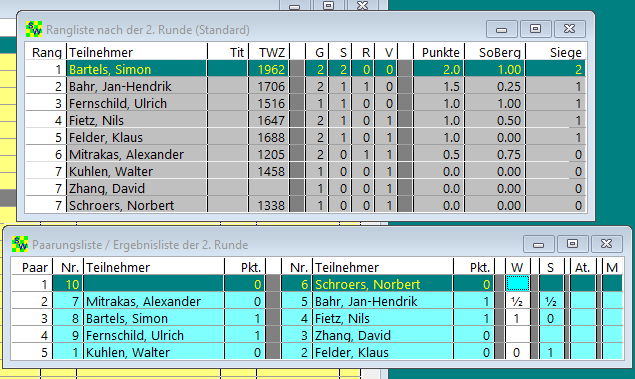
Task: Select Bahr, Jan-Hendrik in the pairing list
Action: (x=366, y=302)
